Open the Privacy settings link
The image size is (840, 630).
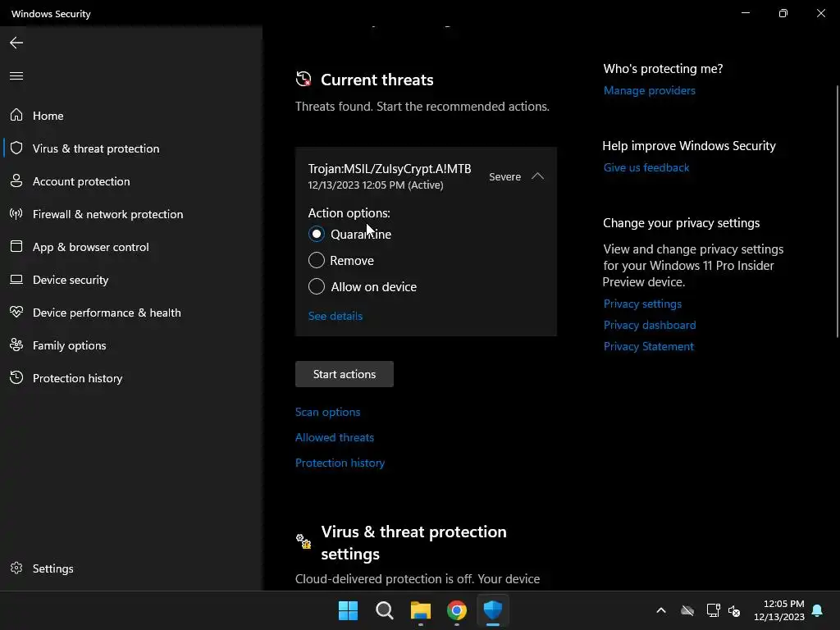pyautogui.click(x=642, y=304)
